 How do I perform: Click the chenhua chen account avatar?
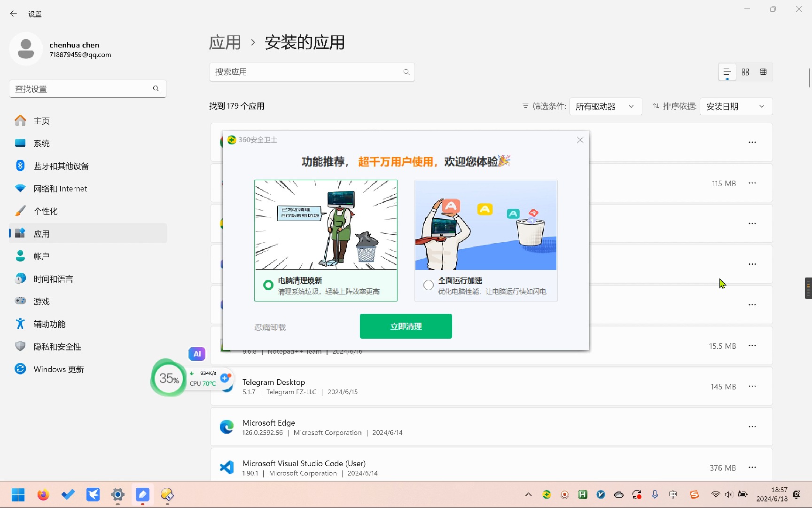coord(26,49)
